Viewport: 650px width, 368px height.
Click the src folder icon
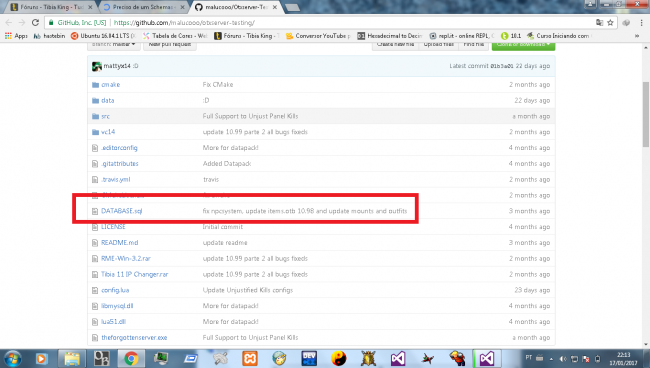pyautogui.click(x=95, y=116)
